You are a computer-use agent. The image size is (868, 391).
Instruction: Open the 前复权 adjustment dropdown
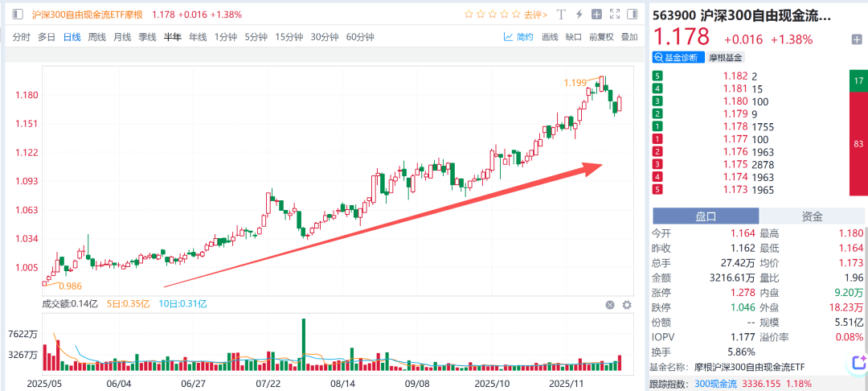[x=600, y=37]
